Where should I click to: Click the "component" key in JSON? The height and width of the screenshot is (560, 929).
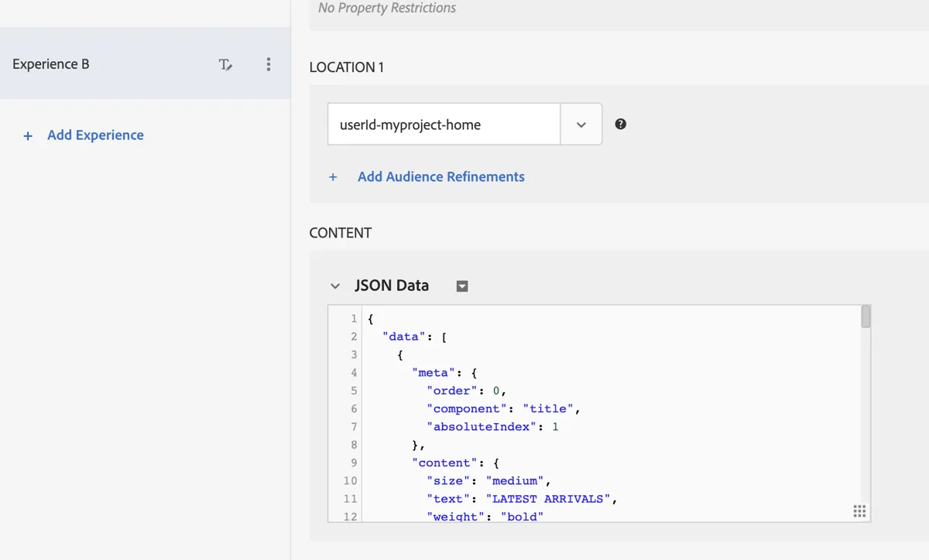click(468, 408)
